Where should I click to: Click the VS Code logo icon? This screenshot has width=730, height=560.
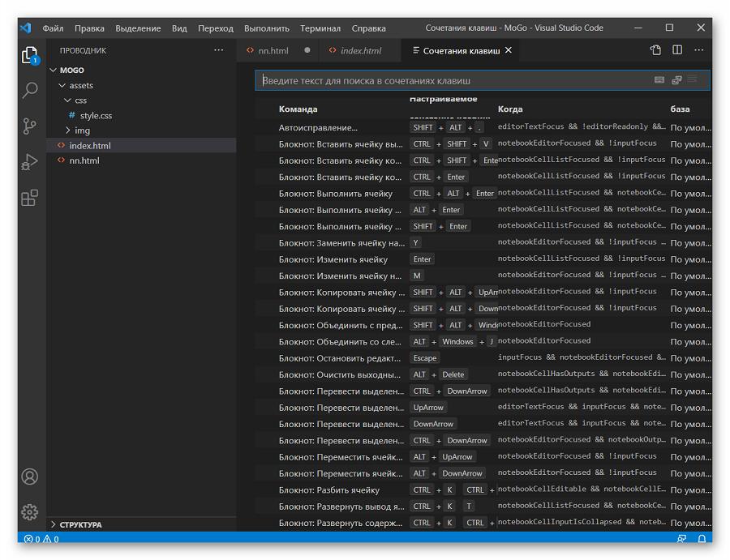pos(26,28)
